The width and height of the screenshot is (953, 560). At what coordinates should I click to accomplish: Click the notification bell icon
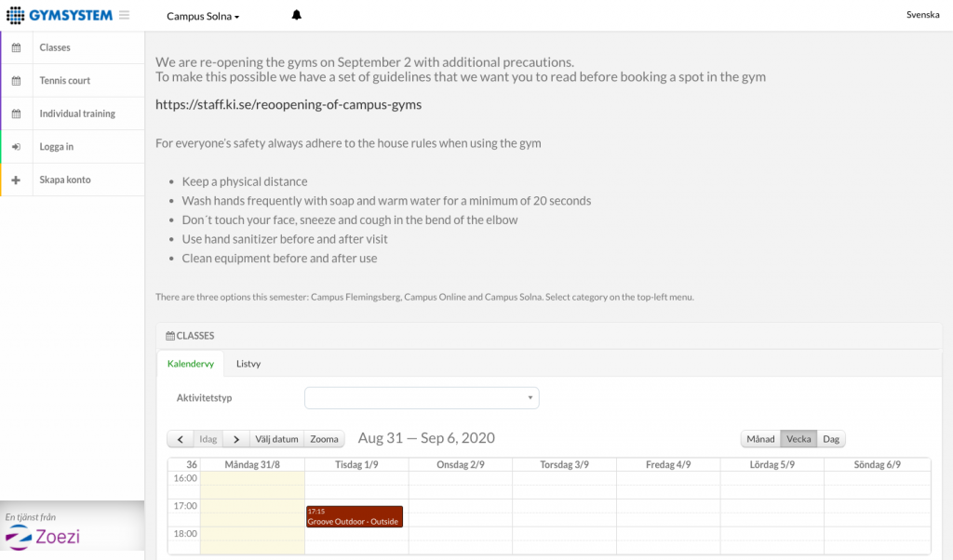point(296,15)
